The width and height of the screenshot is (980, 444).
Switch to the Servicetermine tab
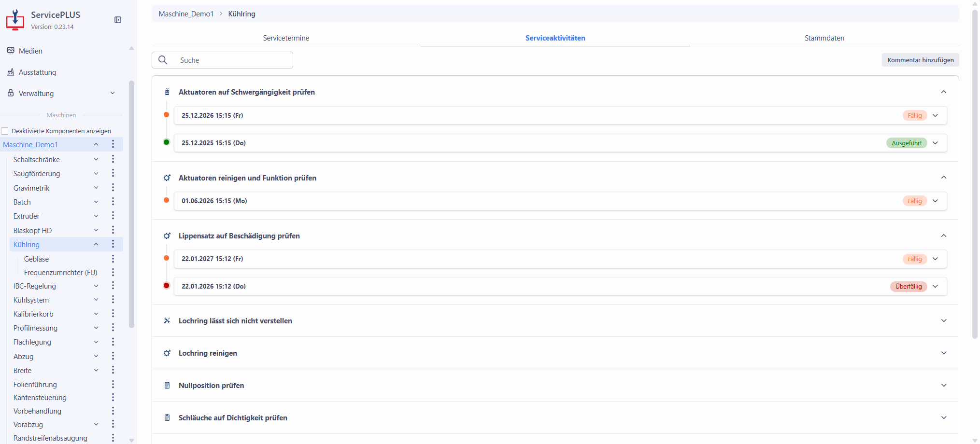point(286,38)
